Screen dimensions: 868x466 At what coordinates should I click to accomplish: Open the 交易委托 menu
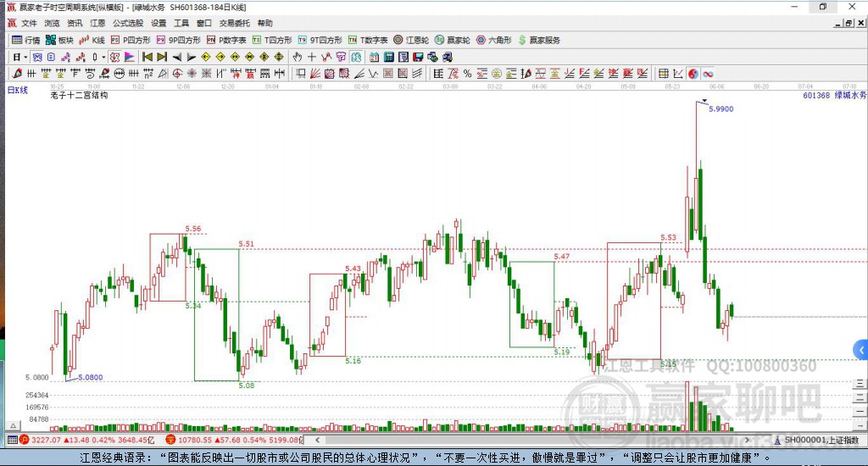tap(235, 23)
